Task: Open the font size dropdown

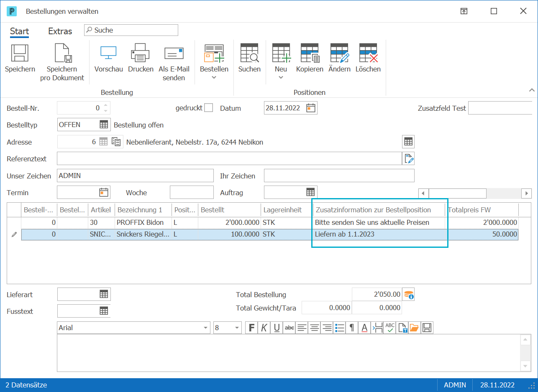Action: point(237,328)
